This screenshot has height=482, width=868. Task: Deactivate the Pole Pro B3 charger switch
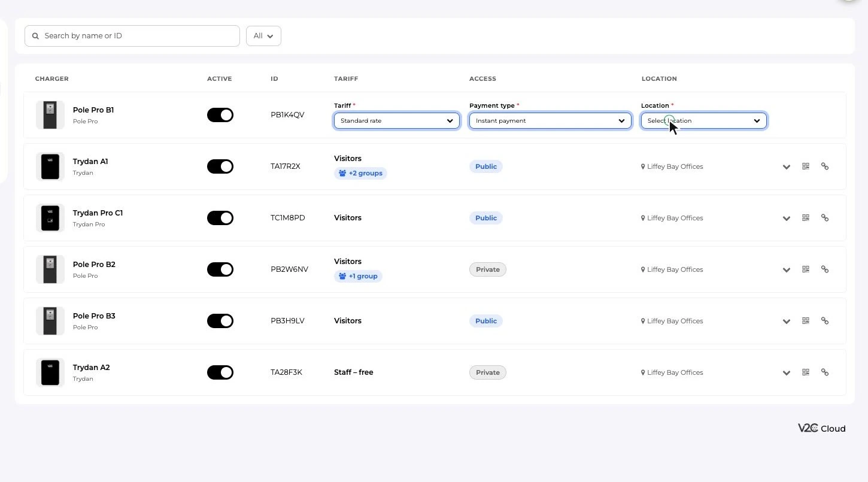coord(220,321)
